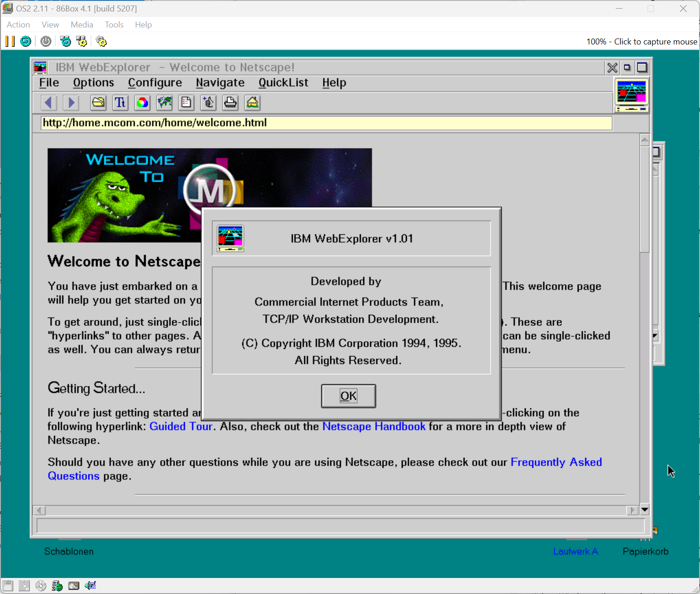Send Ctrl+Alt+Del via the 86Box toolbar
The image size is (700, 594).
(x=66, y=41)
